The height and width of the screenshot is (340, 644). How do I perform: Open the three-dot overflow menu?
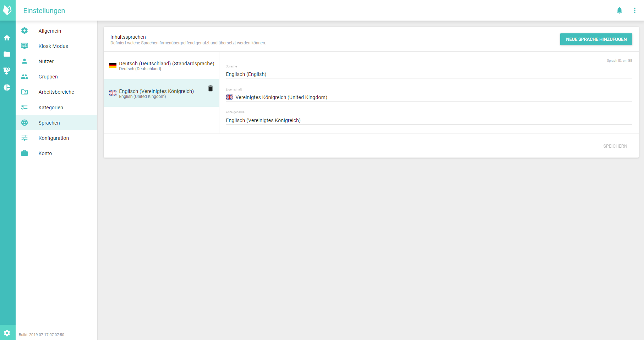coord(634,10)
